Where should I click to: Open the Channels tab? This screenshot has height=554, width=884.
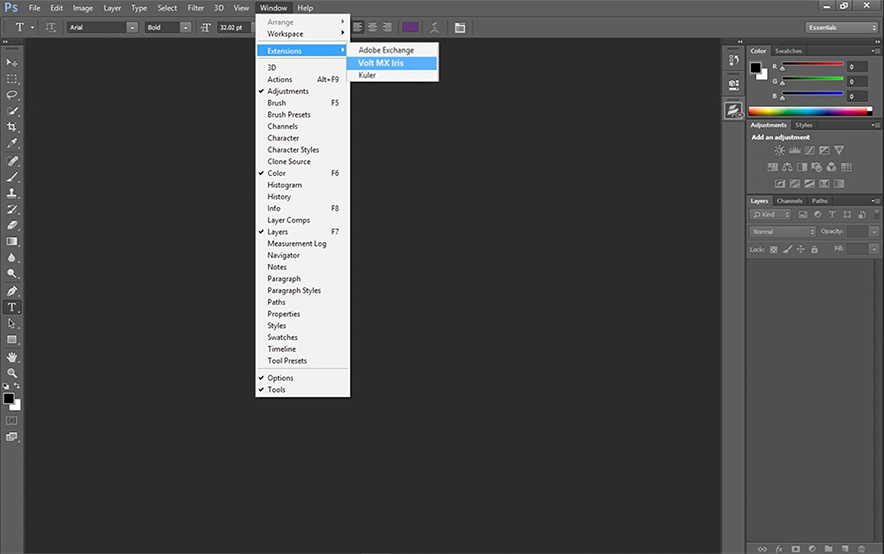point(790,201)
